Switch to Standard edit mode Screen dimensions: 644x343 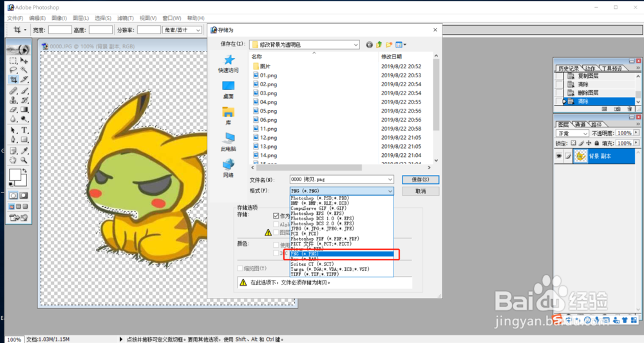[x=13, y=196]
